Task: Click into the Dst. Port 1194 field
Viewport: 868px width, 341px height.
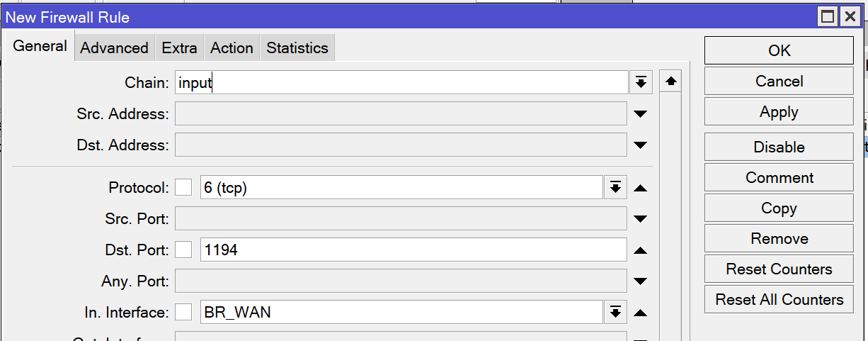Action: click(x=413, y=250)
